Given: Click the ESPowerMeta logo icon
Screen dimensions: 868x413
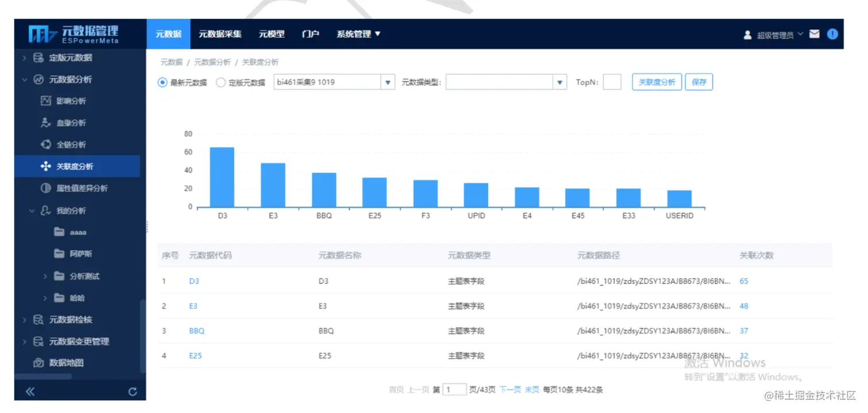Looking at the screenshot, I should tap(42, 34).
